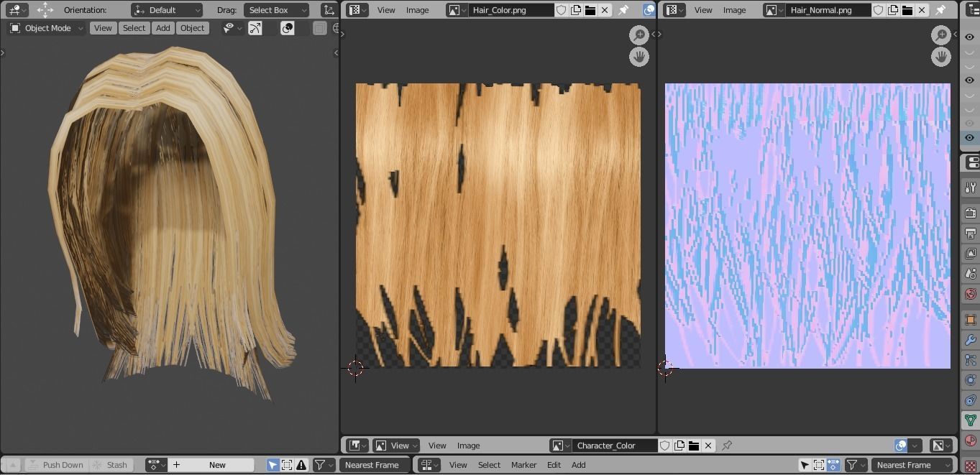
Task: Open image file folder next to Hair_Color.png
Action: tap(590, 10)
